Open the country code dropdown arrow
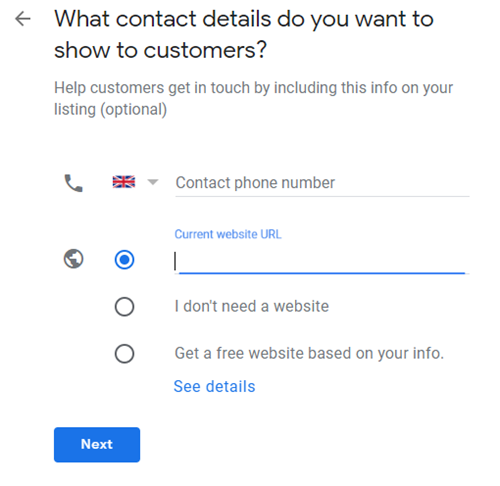This screenshot has height=486, width=500. click(x=153, y=182)
